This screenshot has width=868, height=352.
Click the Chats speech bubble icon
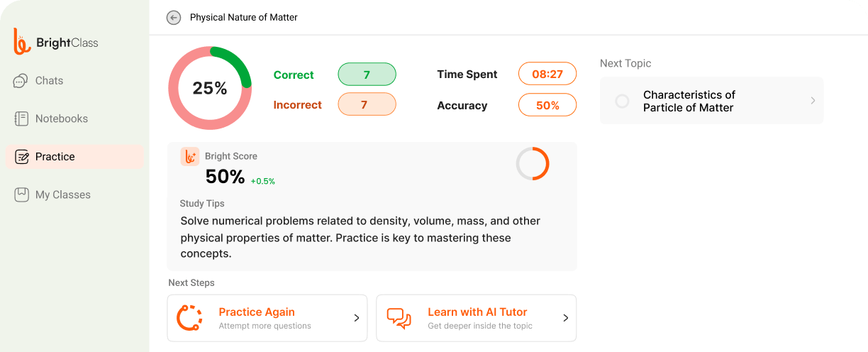pos(21,81)
